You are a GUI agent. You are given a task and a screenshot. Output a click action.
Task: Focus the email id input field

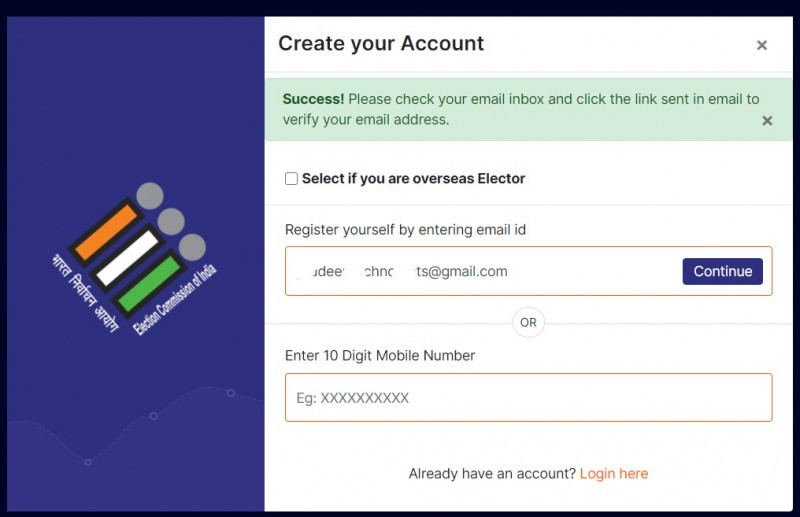[x=482, y=271]
